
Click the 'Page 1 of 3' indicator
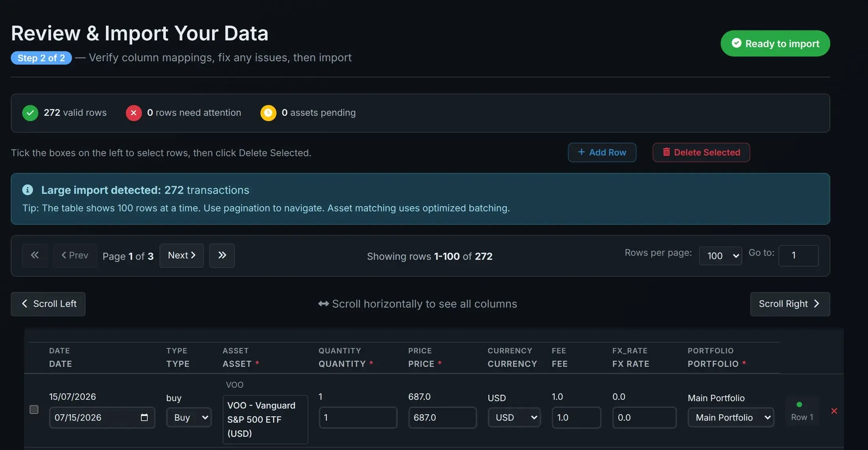[128, 256]
